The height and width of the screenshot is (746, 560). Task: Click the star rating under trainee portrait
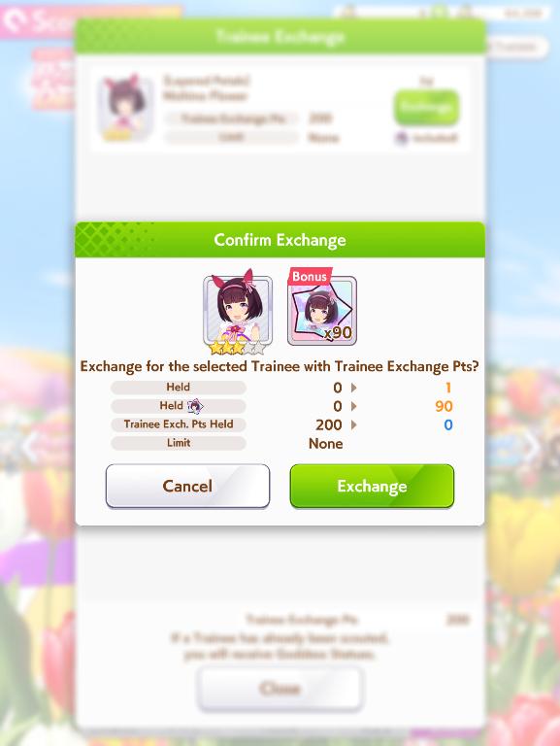(x=237, y=348)
